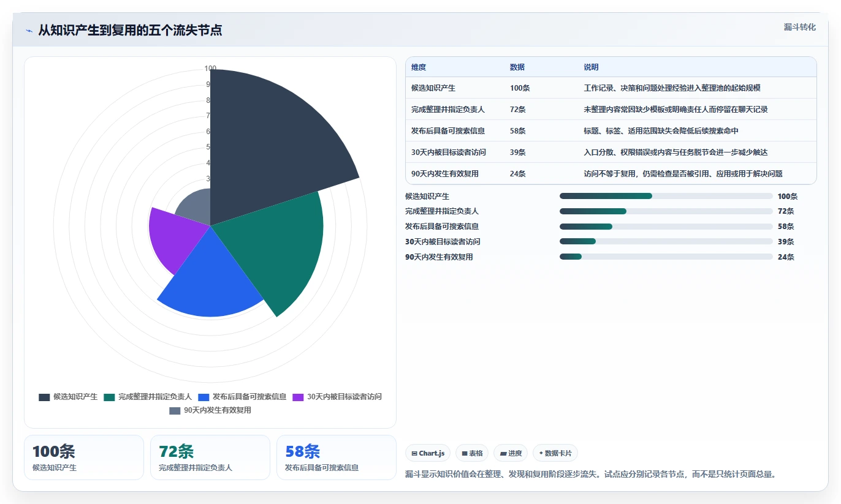Click the icon beside the page title
Viewport: 841px width, 504px height.
[29, 31]
